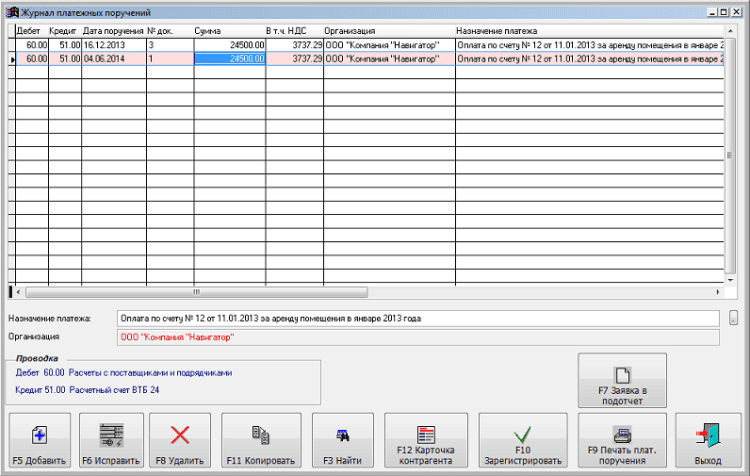This screenshot has width=750, height=476.
Task: Click the Организация field with red text
Action: point(418,337)
